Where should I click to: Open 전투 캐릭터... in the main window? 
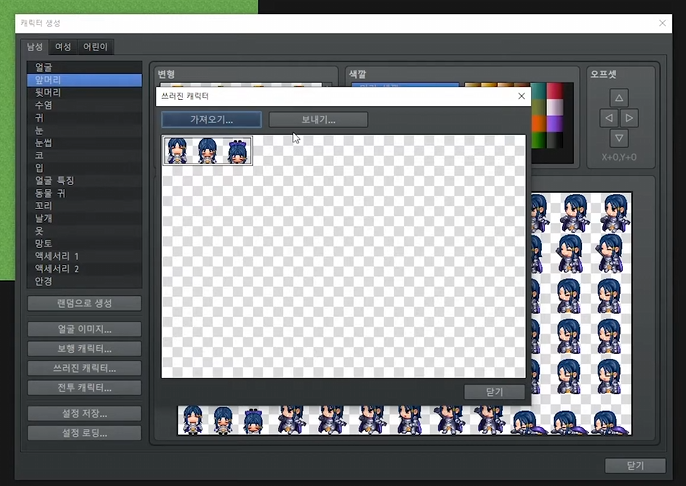coord(84,388)
